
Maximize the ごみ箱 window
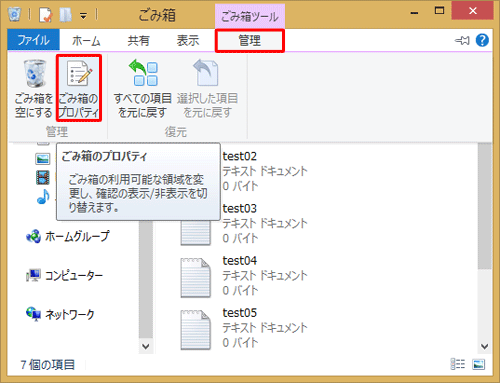[x=439, y=11]
